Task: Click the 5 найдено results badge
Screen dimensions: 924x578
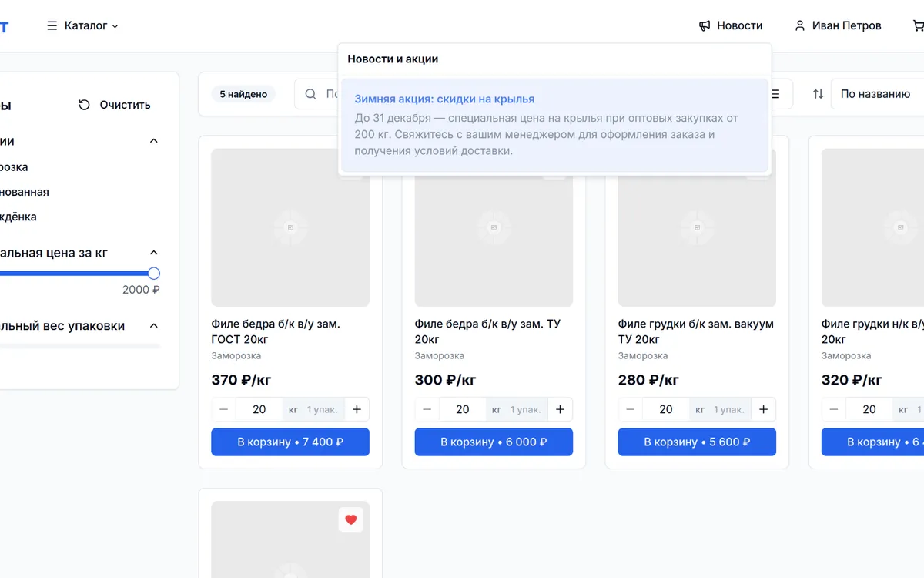Action: (243, 94)
